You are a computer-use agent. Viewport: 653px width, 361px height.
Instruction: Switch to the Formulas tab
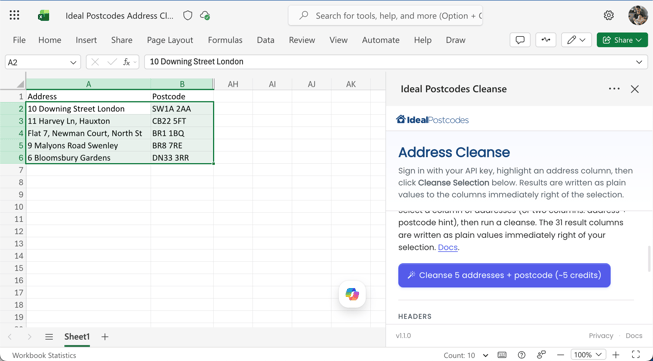(x=225, y=40)
